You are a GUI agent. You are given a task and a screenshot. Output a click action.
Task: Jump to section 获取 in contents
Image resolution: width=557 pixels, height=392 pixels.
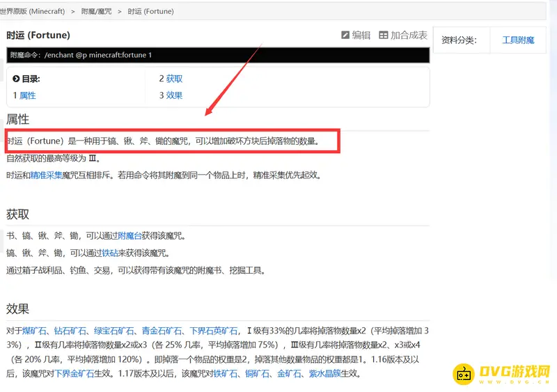[174, 79]
